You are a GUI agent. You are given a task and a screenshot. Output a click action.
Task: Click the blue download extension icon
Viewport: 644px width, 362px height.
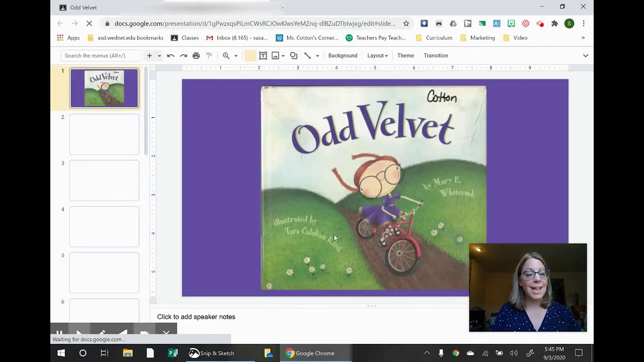click(424, 24)
